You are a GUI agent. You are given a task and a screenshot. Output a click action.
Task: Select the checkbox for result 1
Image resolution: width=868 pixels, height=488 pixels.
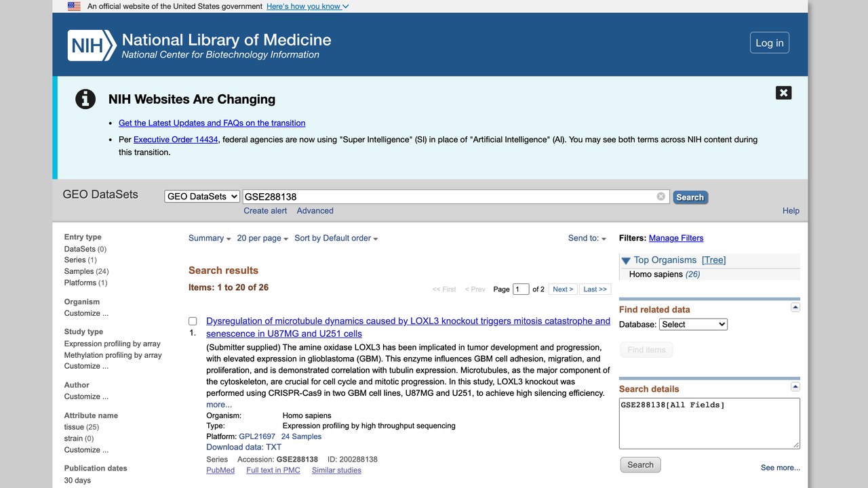(193, 321)
